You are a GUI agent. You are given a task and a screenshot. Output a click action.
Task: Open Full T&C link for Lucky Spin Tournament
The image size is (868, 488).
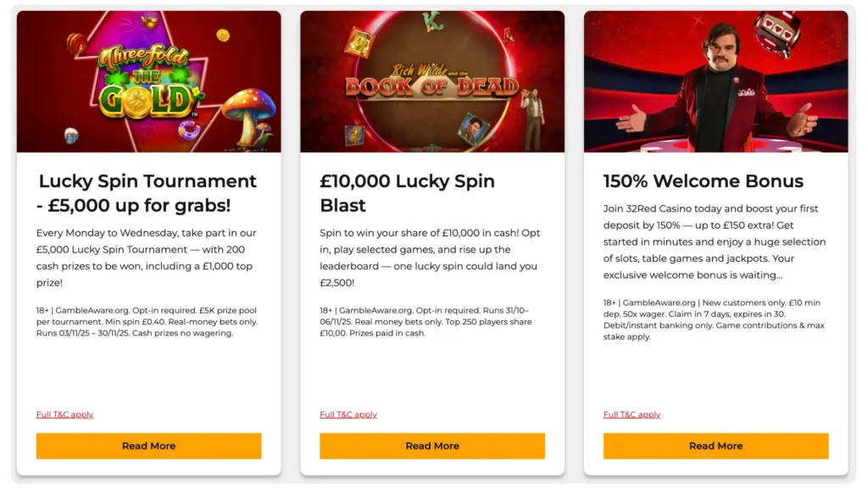point(64,414)
